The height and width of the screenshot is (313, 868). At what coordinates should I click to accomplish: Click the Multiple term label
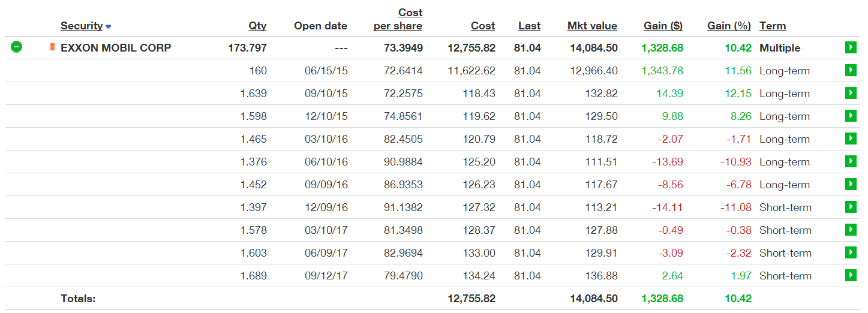point(780,47)
